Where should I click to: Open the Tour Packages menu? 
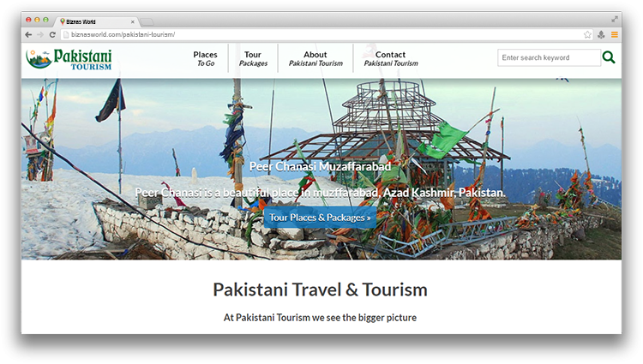pos(253,58)
